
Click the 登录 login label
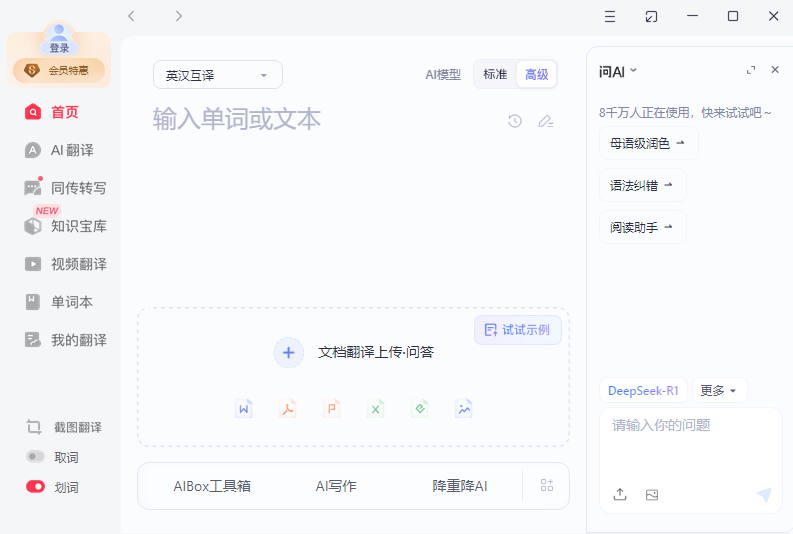tap(59, 48)
